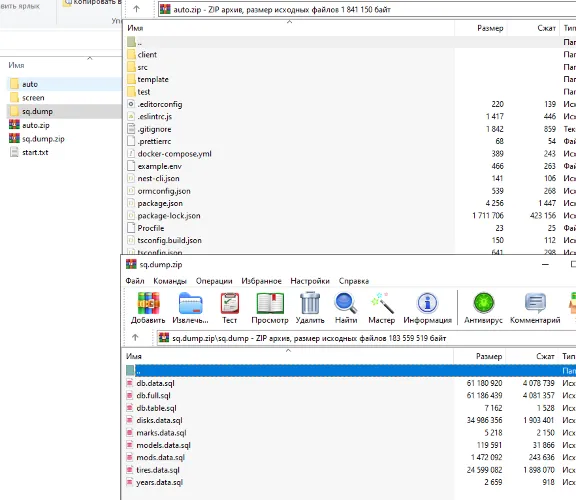
Task: Launch the Мастер wizard wand icon
Action: coord(382,303)
